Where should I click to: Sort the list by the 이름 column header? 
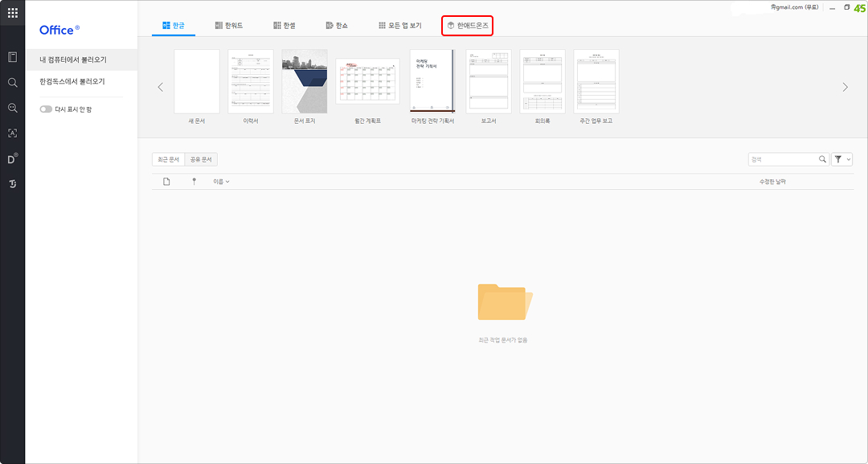(x=221, y=182)
